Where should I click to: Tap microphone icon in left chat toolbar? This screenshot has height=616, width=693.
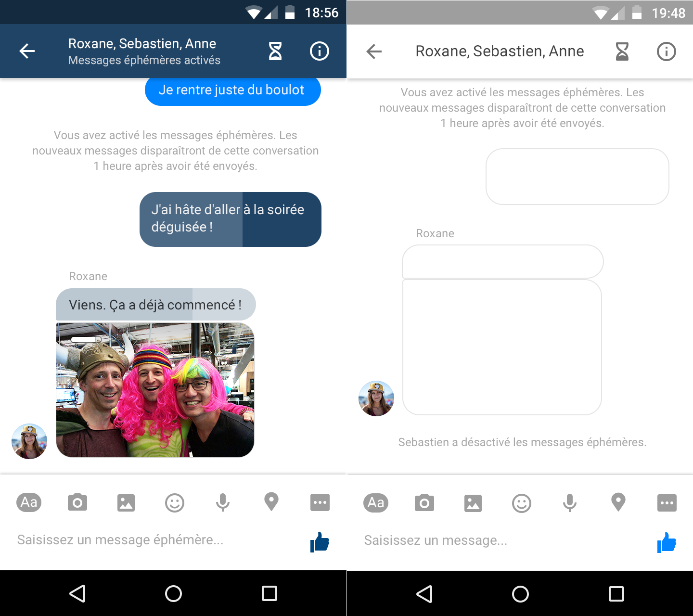tap(223, 503)
